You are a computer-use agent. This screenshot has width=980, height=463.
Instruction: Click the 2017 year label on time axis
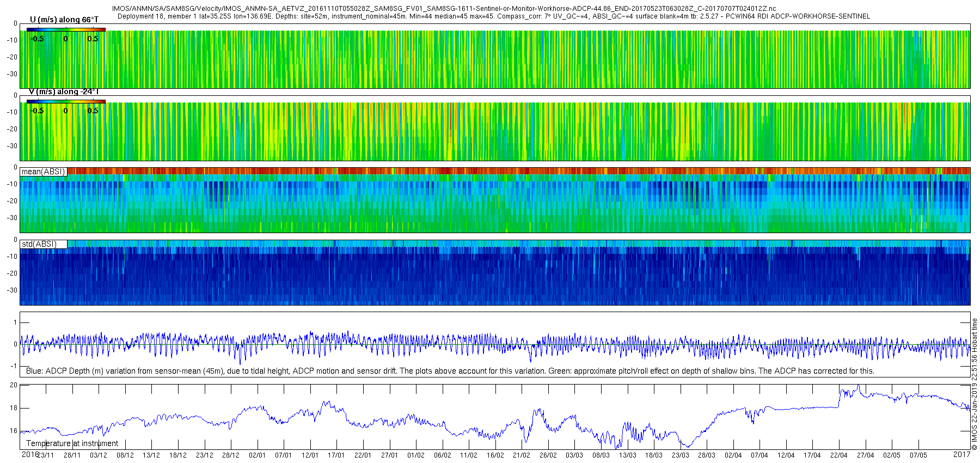point(961,454)
